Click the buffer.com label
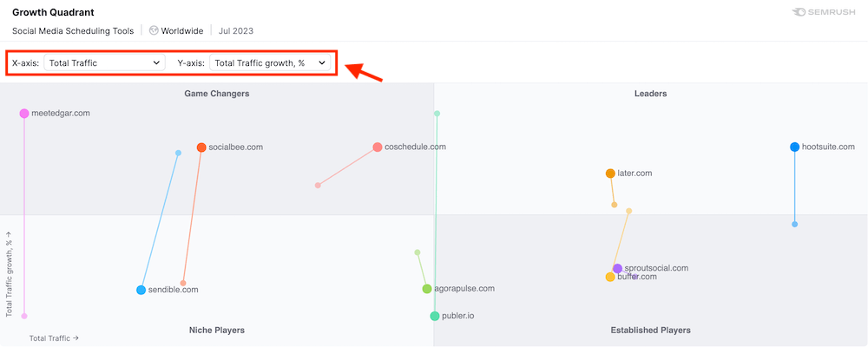The image size is (868, 347). (x=638, y=278)
